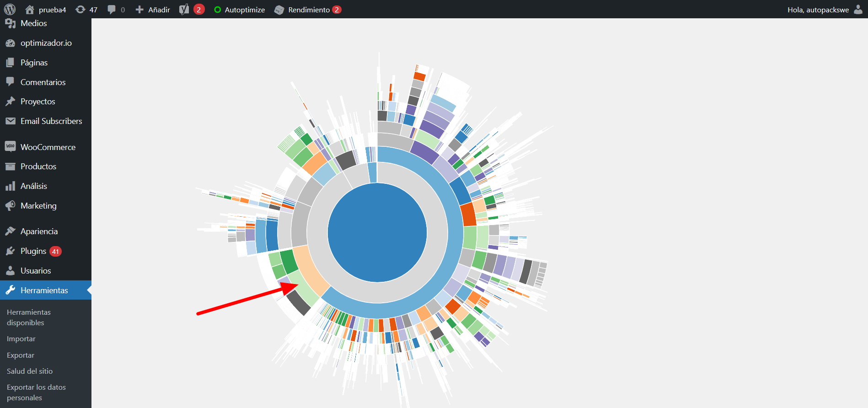The width and height of the screenshot is (868, 408).
Task: Open the Importar submenu link
Action: point(21,339)
